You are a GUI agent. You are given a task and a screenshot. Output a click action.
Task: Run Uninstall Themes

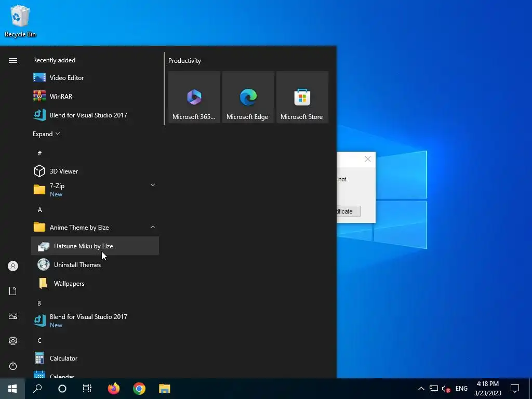pyautogui.click(x=95, y=264)
